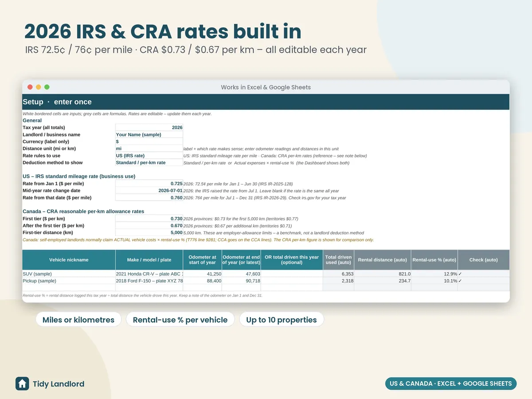The width and height of the screenshot is (532, 399).
Task: Click the 'General' section heading
Action: 32,121
